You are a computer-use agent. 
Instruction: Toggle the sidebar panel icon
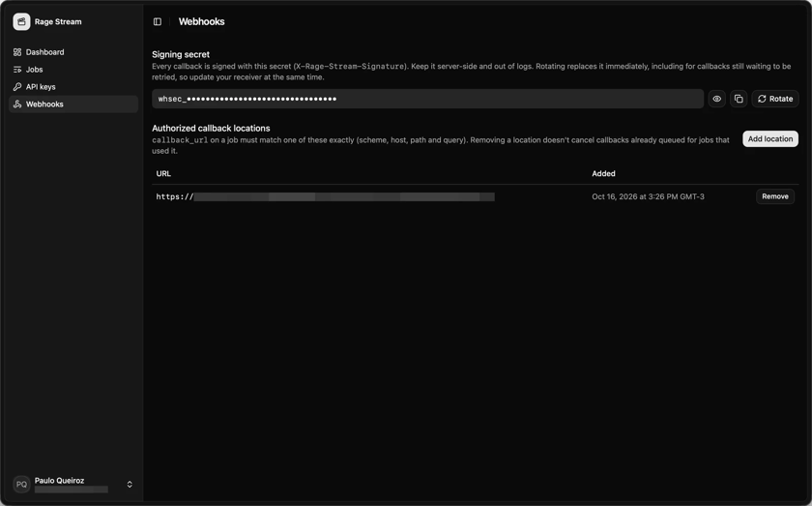158,22
